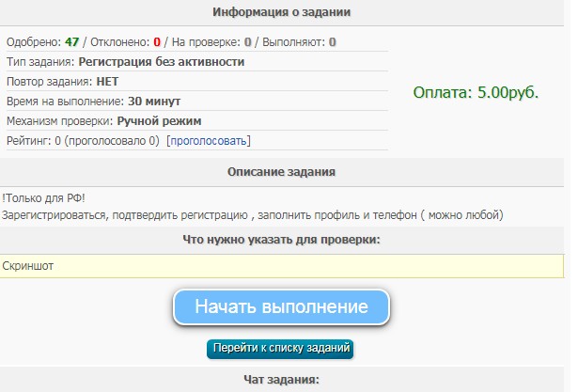This screenshot has height=392, width=578.
Task: Click the "30 минут" execution time value
Action: point(154,102)
